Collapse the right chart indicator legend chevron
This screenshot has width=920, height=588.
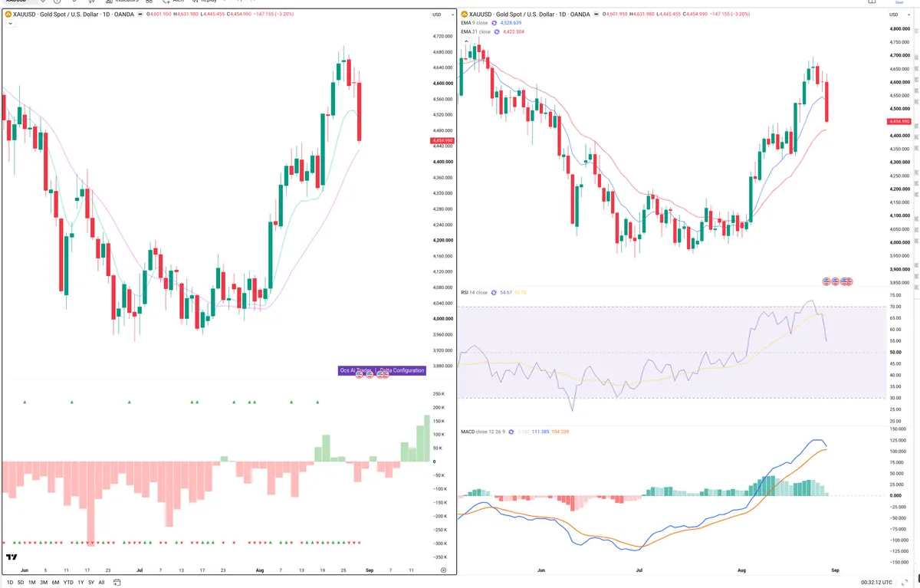[x=466, y=41]
